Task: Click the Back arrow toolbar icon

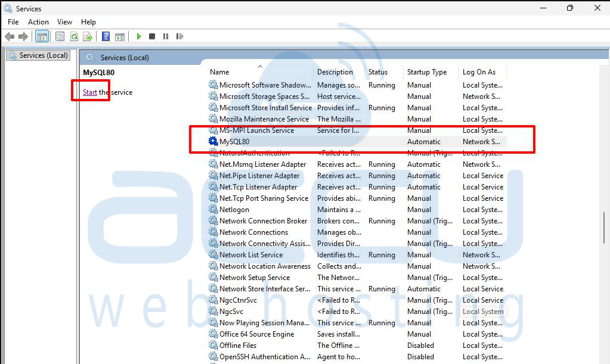Action: point(10,36)
